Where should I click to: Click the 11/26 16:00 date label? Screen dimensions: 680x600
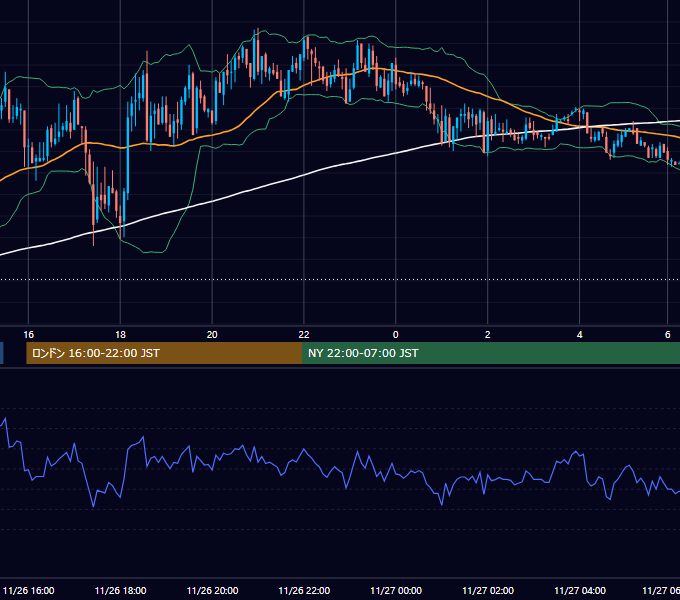[29, 590]
